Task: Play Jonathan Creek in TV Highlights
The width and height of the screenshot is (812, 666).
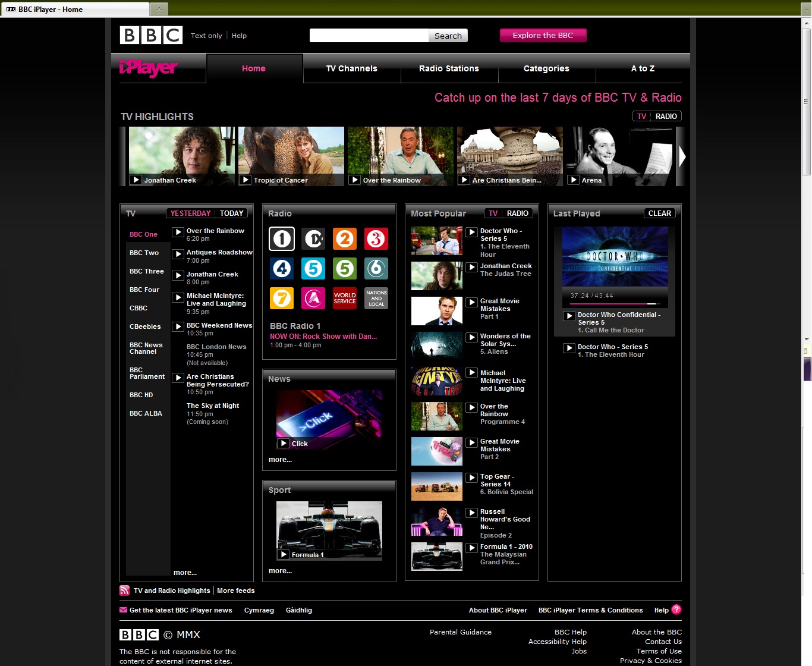Action: click(136, 180)
